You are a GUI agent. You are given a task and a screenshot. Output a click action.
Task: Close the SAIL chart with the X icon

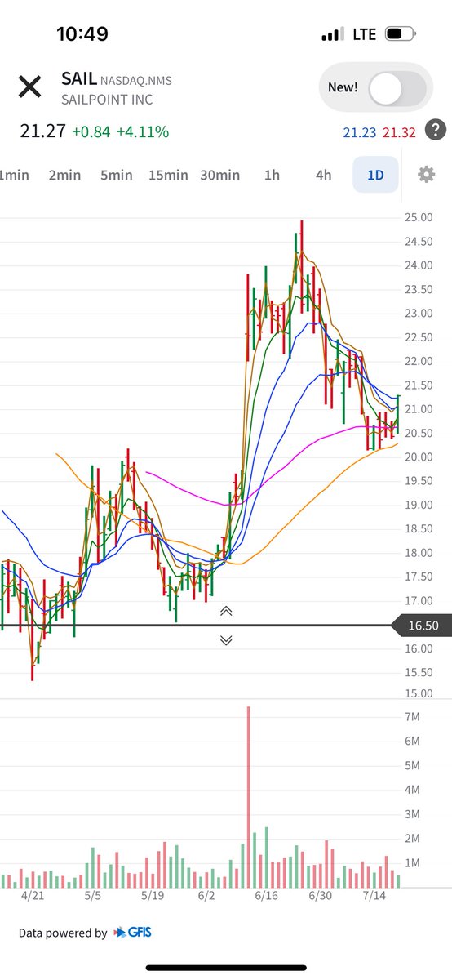click(30, 87)
